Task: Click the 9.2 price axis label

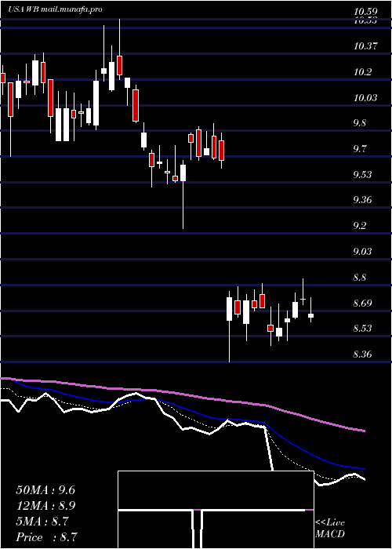Action: coord(359,226)
